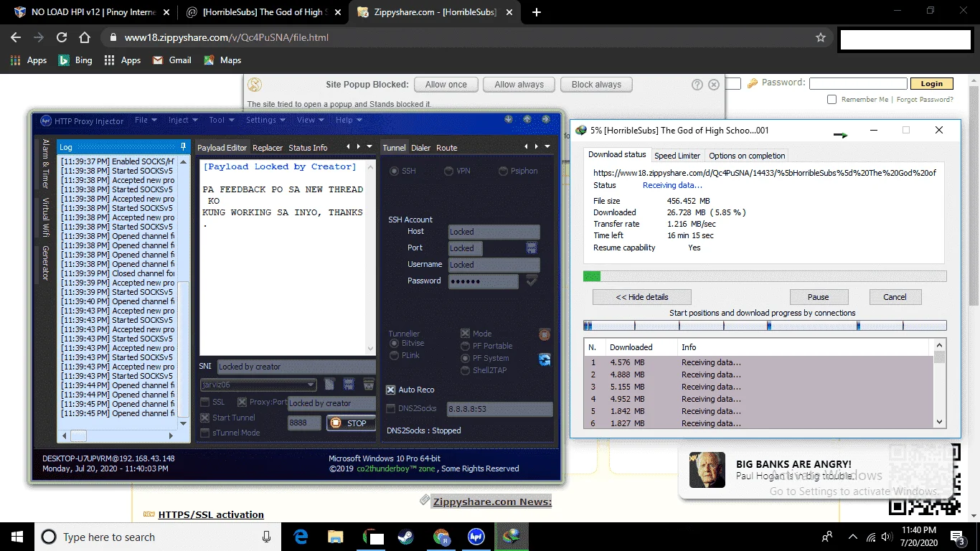Open Tunnel panel tab list dropdown arrow

tap(548, 147)
